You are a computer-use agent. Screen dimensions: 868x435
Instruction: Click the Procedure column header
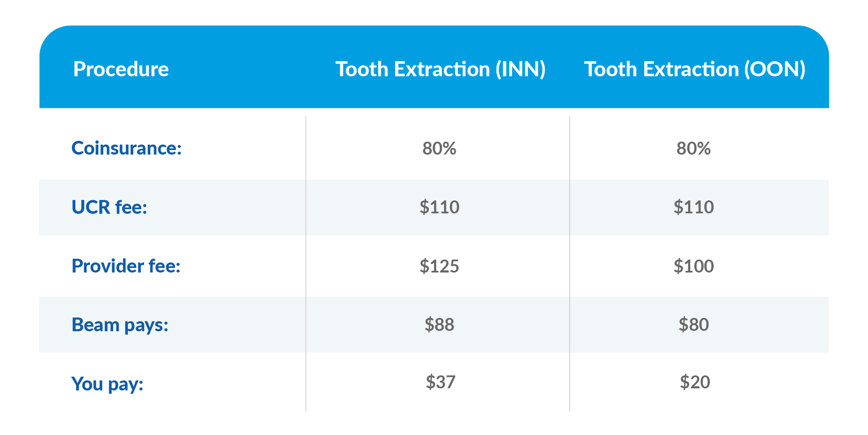point(121,69)
